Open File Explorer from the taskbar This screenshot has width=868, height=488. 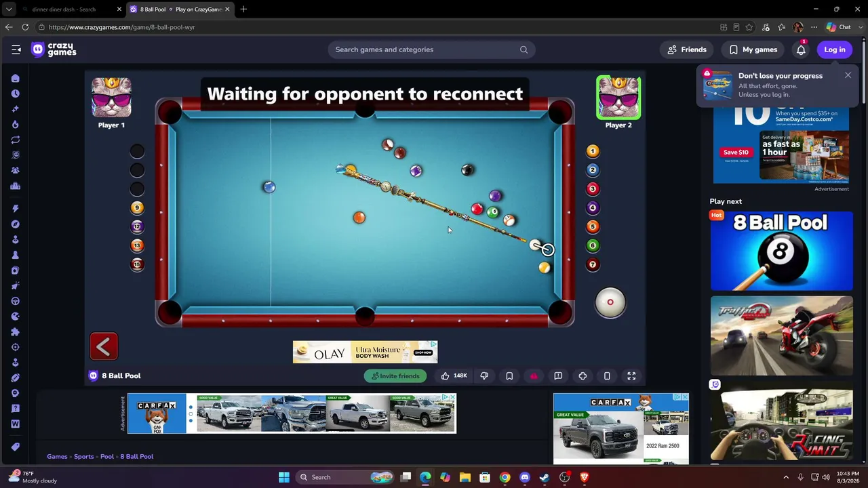point(465,477)
